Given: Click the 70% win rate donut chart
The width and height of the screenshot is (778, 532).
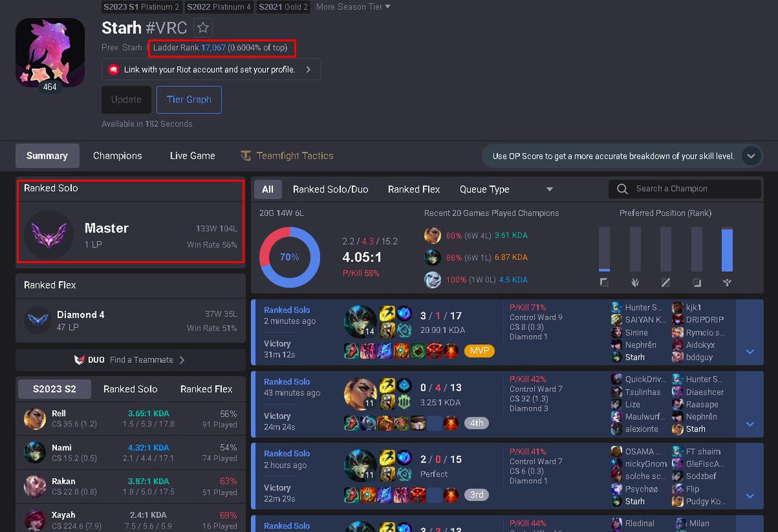Looking at the screenshot, I should [290, 257].
